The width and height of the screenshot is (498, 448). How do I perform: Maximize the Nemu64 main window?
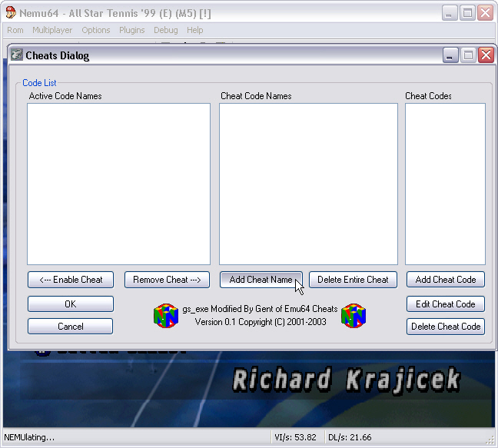click(x=467, y=13)
